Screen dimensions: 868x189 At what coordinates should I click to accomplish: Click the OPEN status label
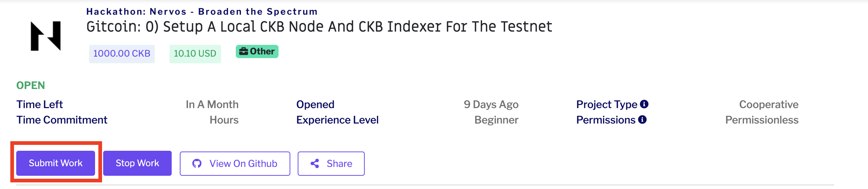pyautogui.click(x=31, y=85)
